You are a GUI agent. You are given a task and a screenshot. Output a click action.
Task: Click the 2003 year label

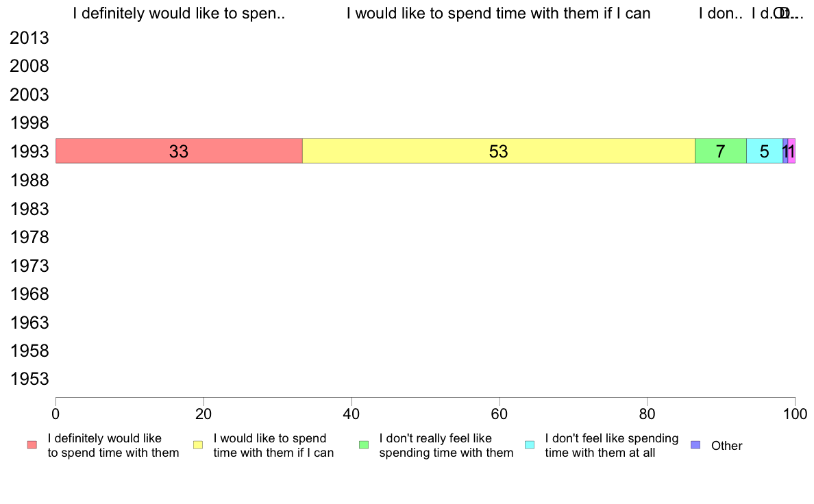(29, 95)
